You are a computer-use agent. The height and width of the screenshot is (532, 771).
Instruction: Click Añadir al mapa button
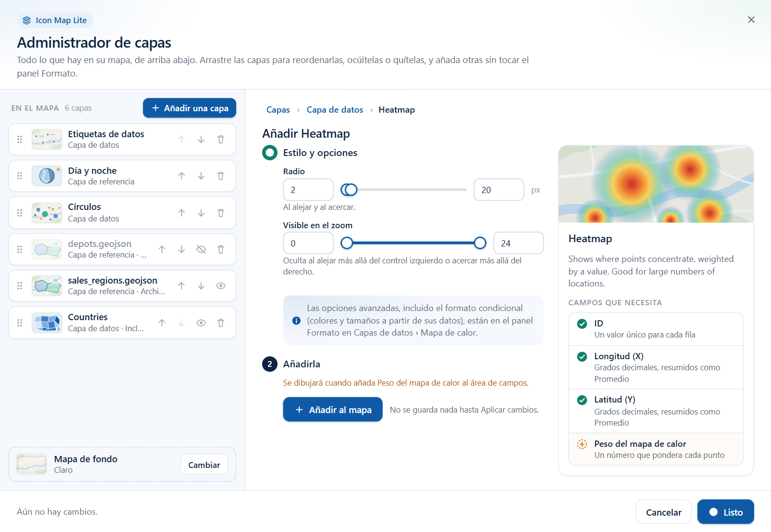point(332,410)
